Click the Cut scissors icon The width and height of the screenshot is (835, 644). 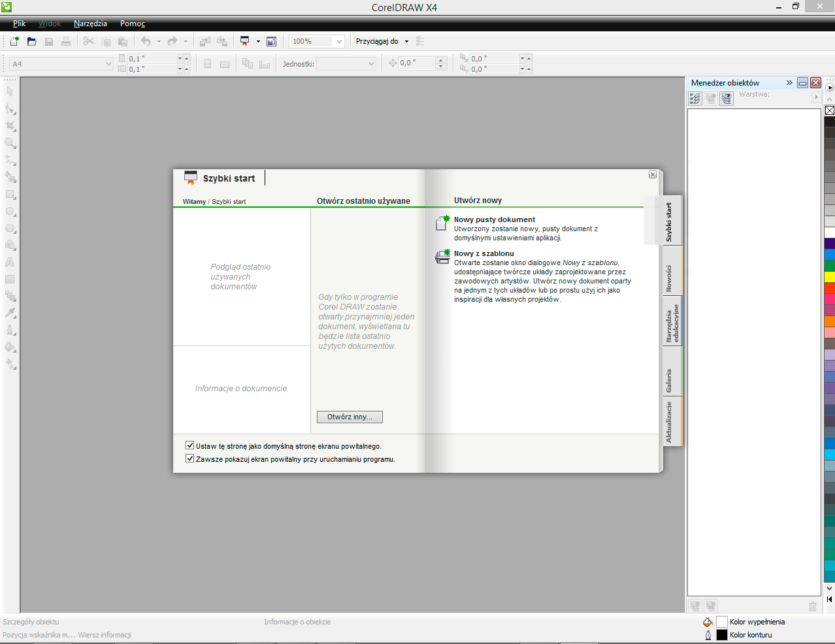point(89,41)
